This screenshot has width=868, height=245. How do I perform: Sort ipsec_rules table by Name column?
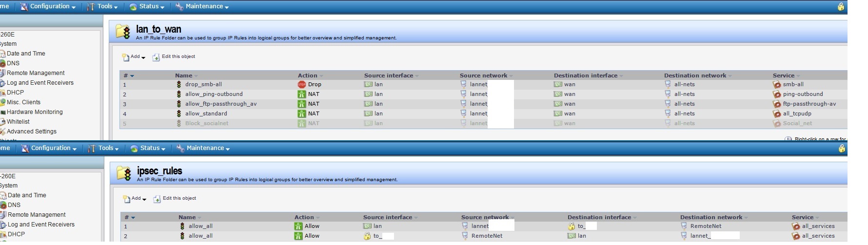pos(189,217)
